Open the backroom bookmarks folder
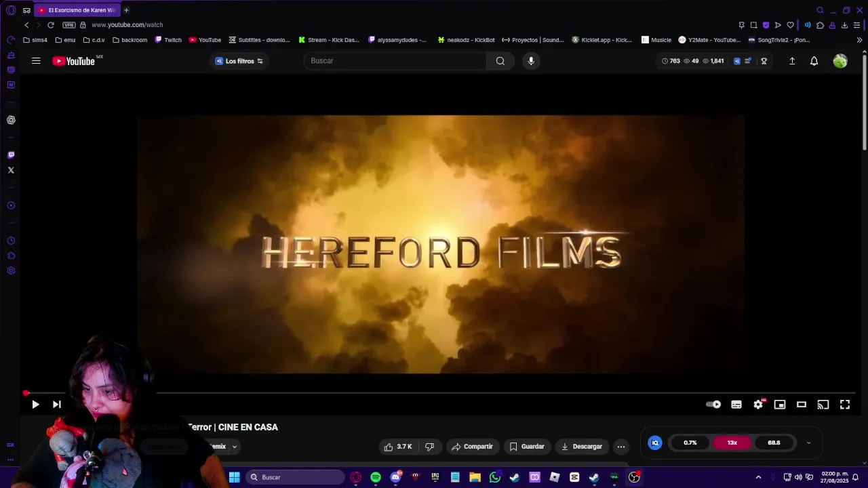Image resolution: width=868 pixels, height=488 pixels. (130, 40)
